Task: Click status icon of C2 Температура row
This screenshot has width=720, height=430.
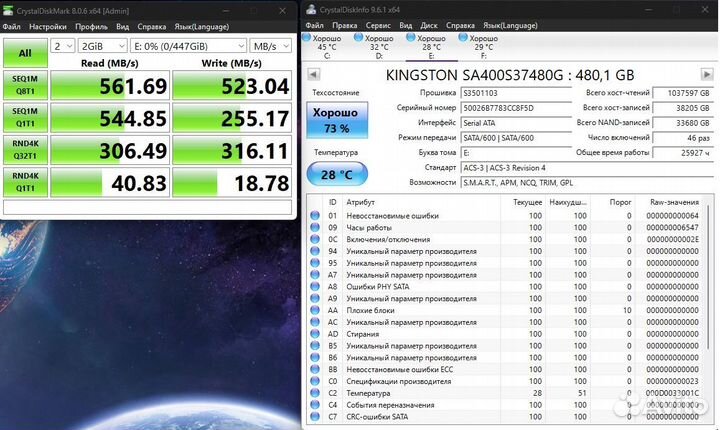Action: [315, 393]
